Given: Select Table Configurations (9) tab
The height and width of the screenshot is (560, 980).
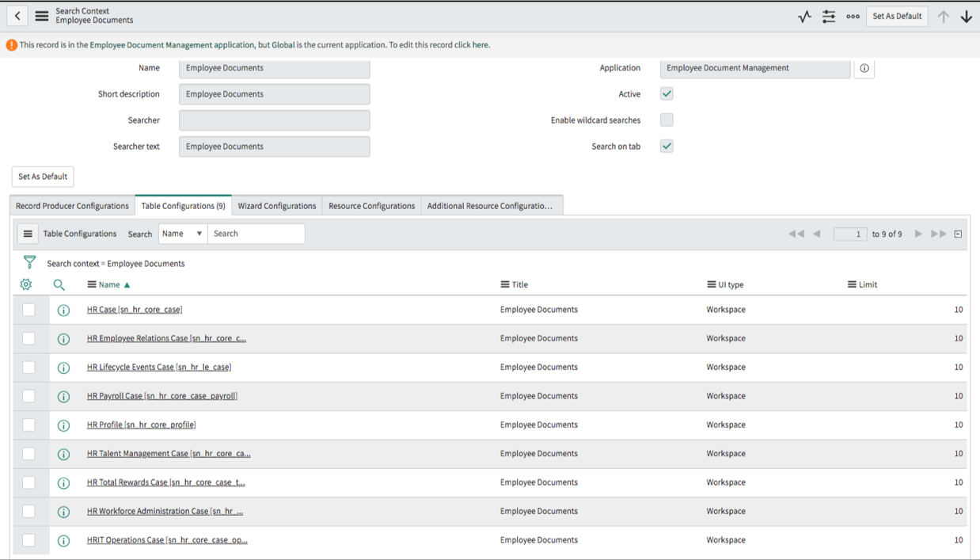Looking at the screenshot, I should (x=183, y=206).
